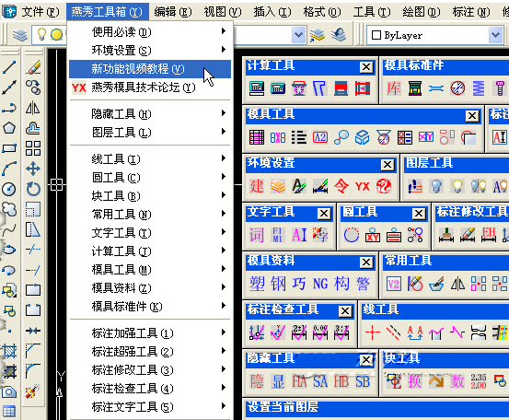Expand the 隐藏工具(H) submenu
Screen dimensions: 509x420
tap(150, 114)
